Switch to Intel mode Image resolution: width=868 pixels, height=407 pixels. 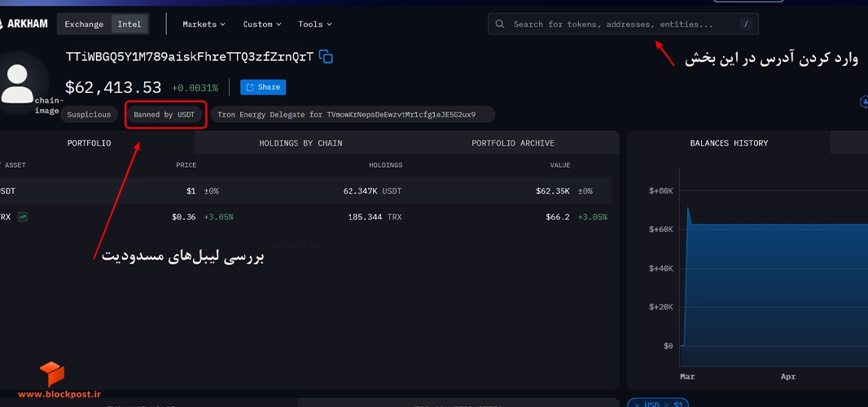click(x=129, y=24)
